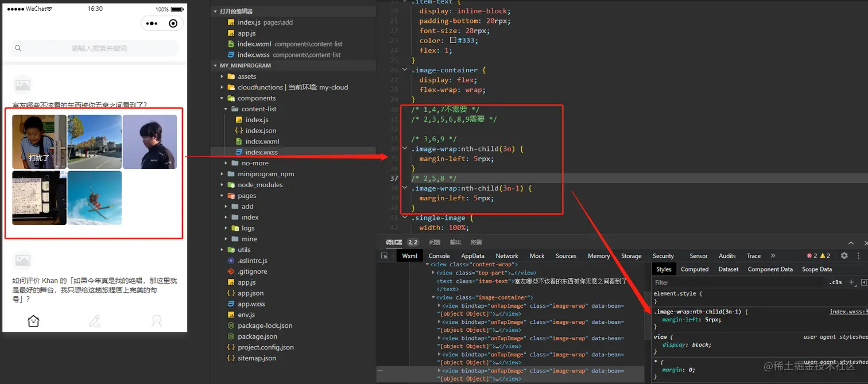Click the element inspector picker icon
This screenshot has height=384, width=868.
tap(385, 256)
